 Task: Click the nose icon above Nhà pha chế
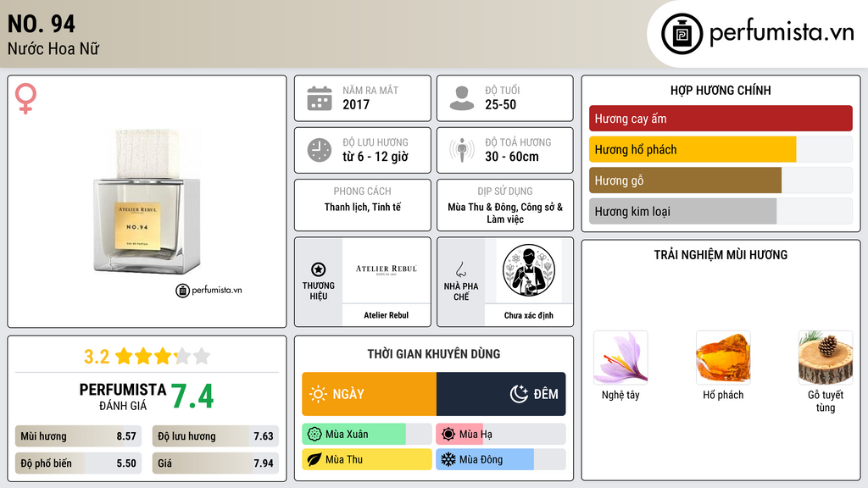point(460,269)
